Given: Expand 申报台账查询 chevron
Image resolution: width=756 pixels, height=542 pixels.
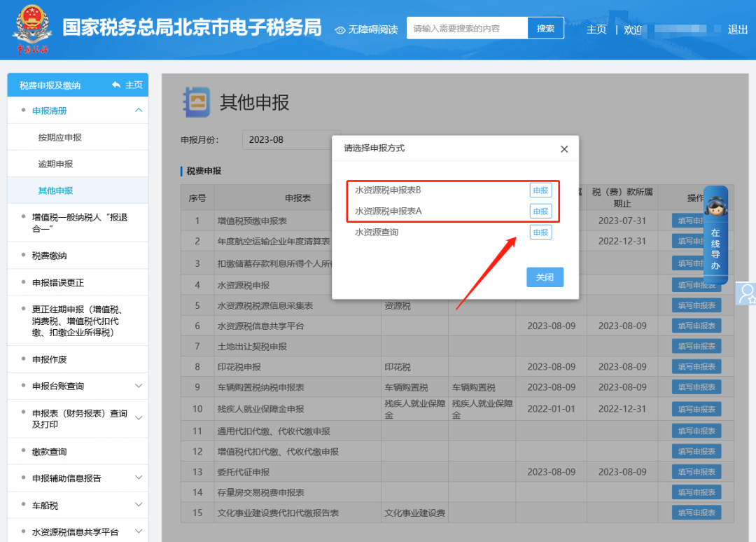Looking at the screenshot, I should tap(139, 386).
